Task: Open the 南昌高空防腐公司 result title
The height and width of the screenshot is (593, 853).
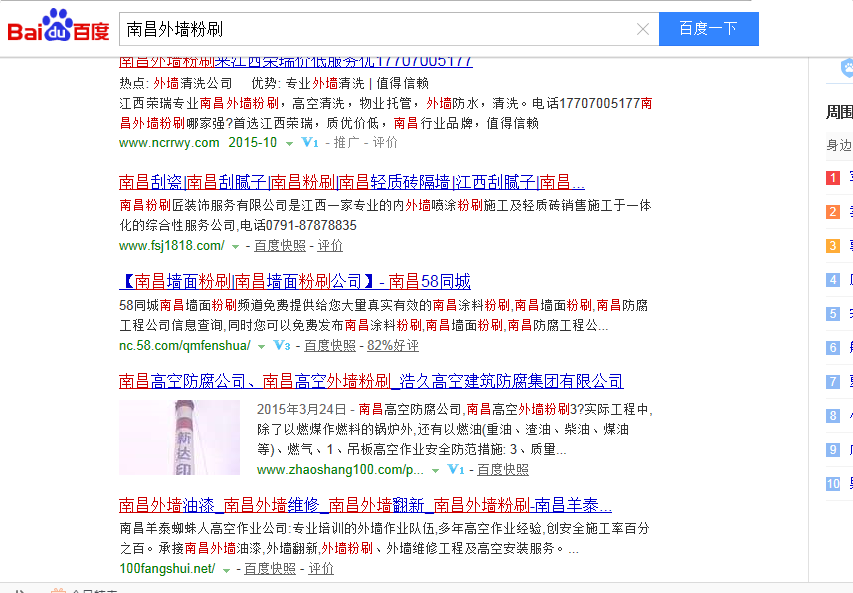Action: pyautogui.click(x=371, y=381)
